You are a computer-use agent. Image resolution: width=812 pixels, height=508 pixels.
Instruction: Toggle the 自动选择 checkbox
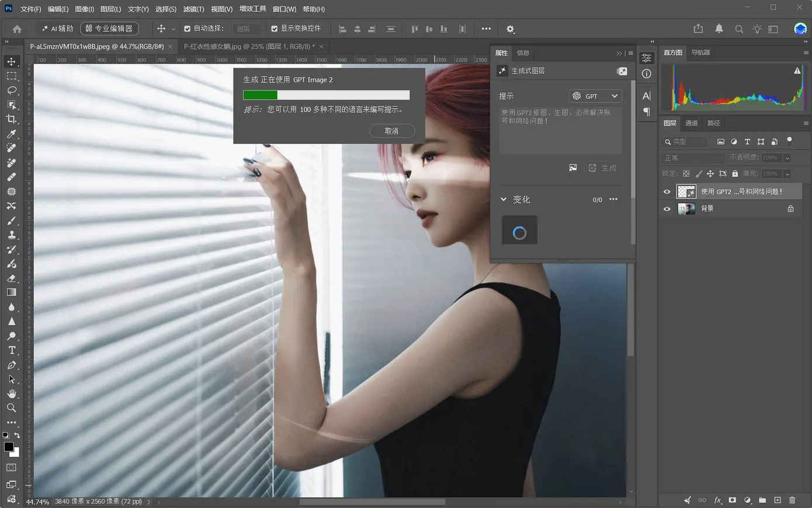tap(187, 29)
